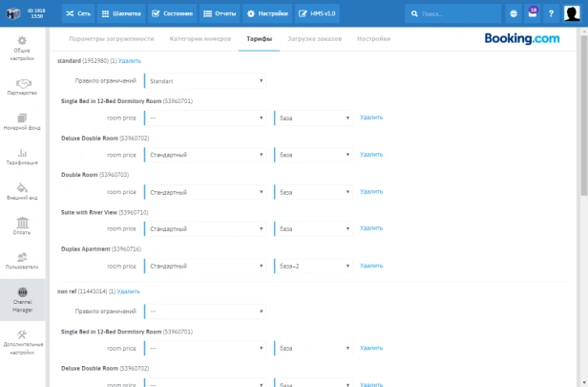This screenshot has width=588, height=387.
Task: Open the Внешний вид sidebar section
Action: point(22,191)
